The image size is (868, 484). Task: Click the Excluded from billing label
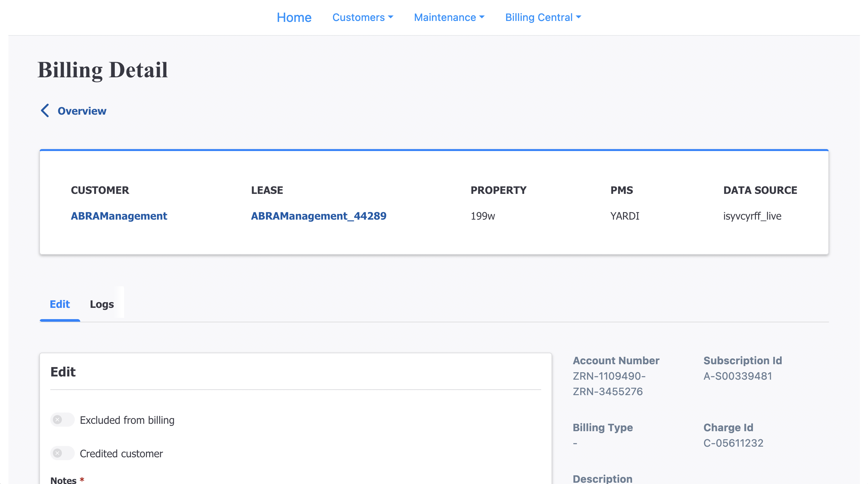[127, 420]
